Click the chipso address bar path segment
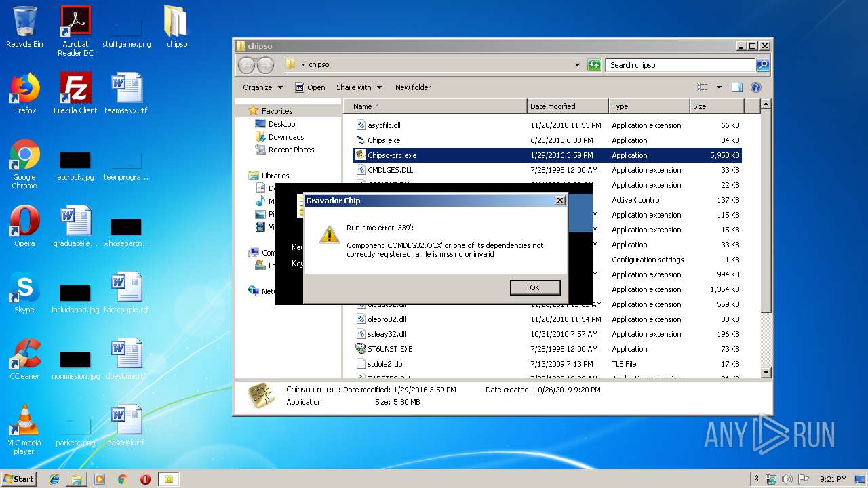The height and width of the screenshot is (488, 868). [319, 65]
